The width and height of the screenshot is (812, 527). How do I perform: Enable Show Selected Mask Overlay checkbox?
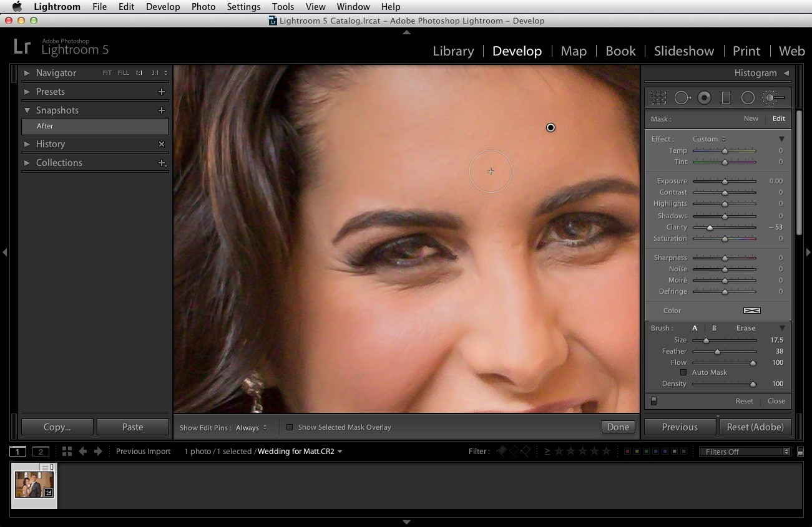pos(290,427)
